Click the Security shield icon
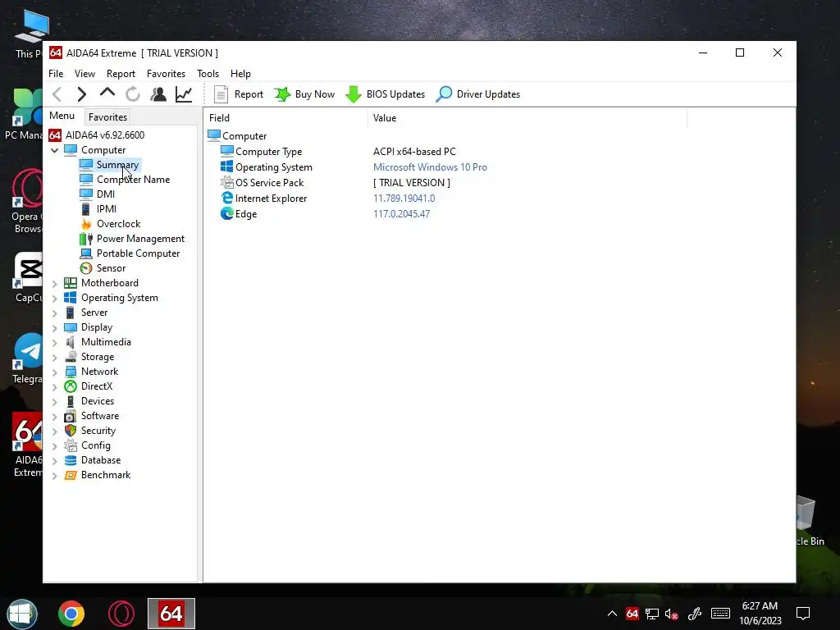 [71, 431]
